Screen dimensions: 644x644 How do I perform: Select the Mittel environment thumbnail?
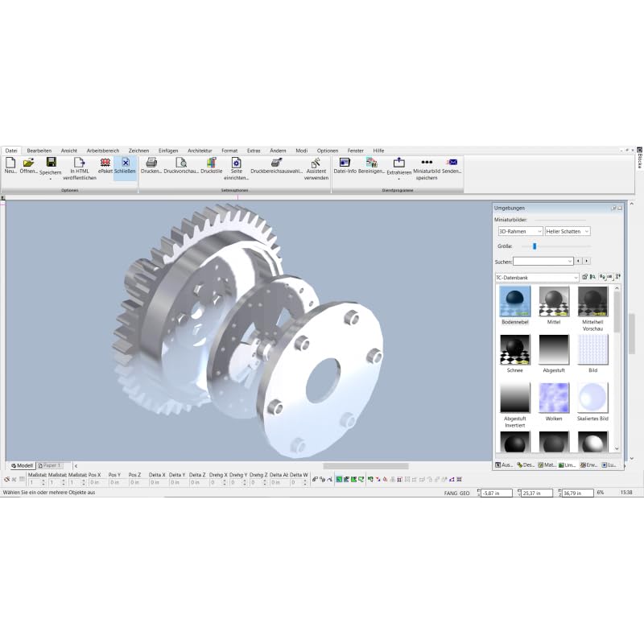click(x=554, y=301)
